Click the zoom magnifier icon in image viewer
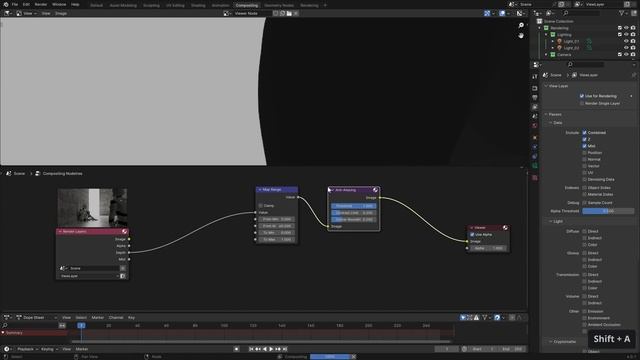Viewport: 640px width, 360px height. click(x=521, y=25)
